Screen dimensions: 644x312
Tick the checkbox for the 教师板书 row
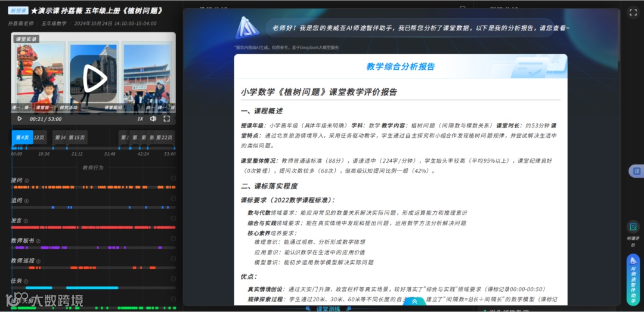(173, 239)
